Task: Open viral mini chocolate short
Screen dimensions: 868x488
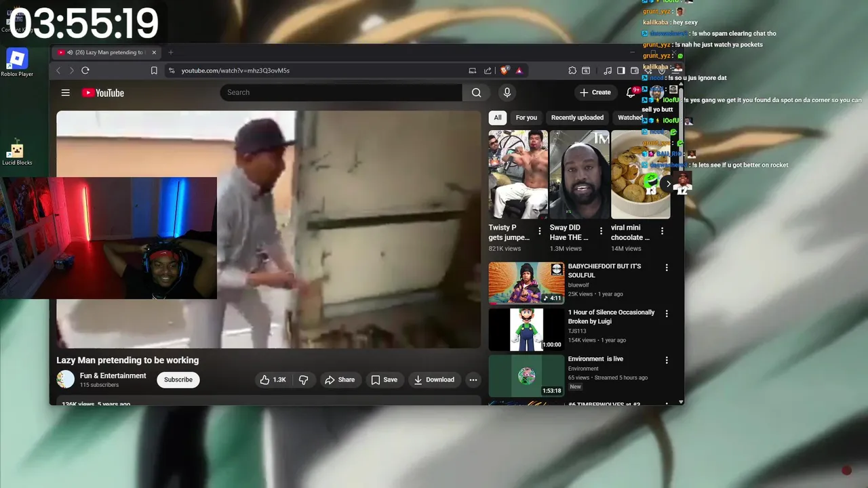Action: coord(641,175)
